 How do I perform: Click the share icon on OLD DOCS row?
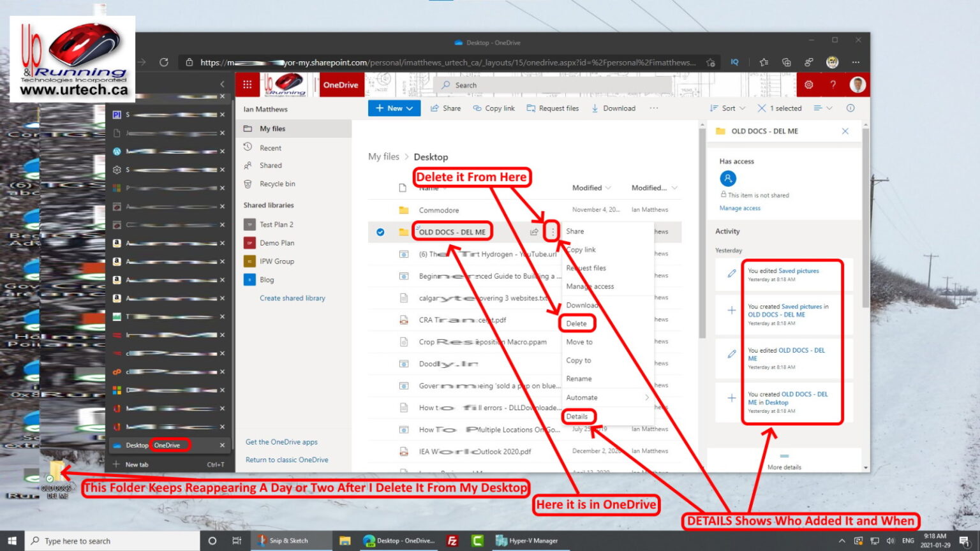pyautogui.click(x=534, y=232)
